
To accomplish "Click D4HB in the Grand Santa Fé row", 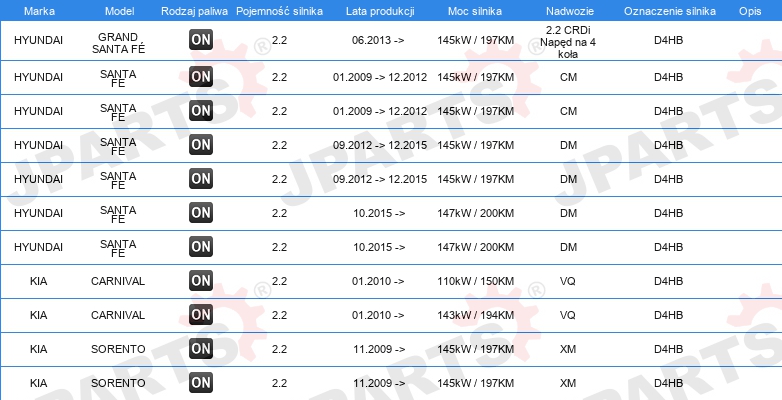I will point(668,40).
